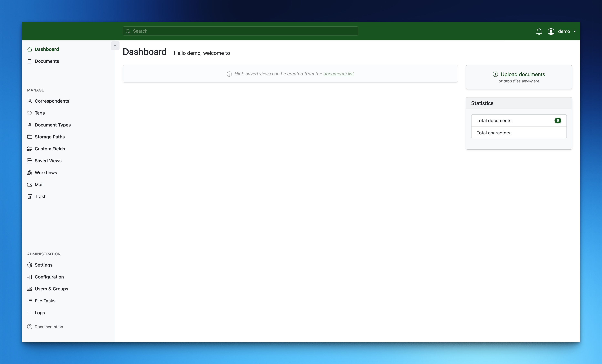
Task: Open Correspondents from the sidebar
Action: 52,101
